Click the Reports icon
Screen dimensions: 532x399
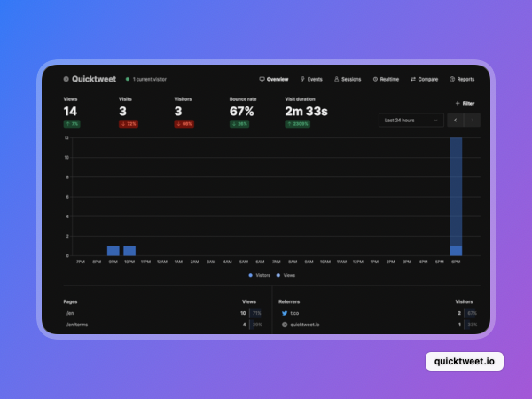click(452, 79)
